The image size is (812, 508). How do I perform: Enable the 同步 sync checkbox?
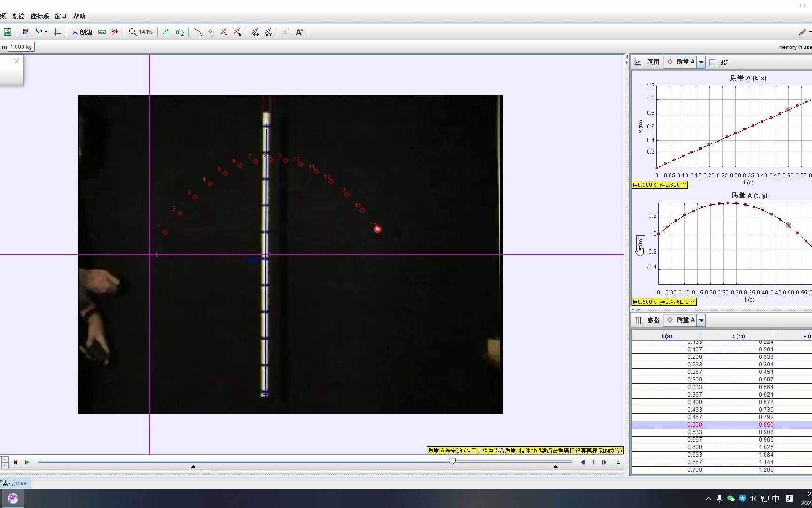[x=712, y=62]
